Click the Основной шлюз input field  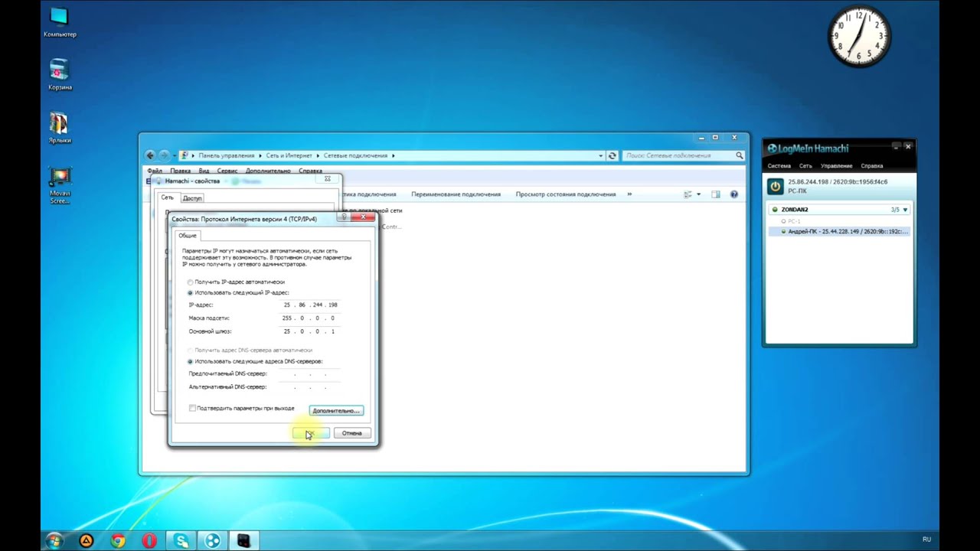(309, 331)
